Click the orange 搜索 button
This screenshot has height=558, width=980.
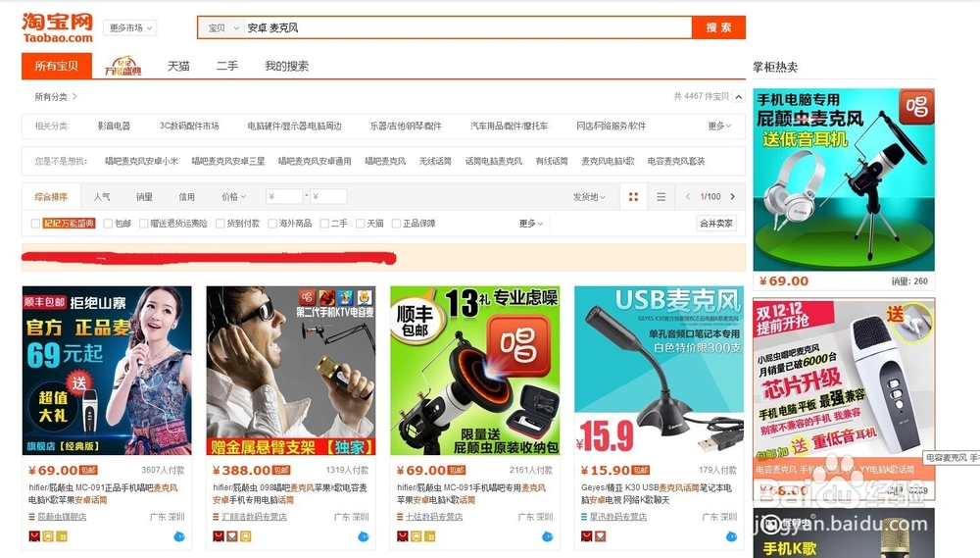718,27
